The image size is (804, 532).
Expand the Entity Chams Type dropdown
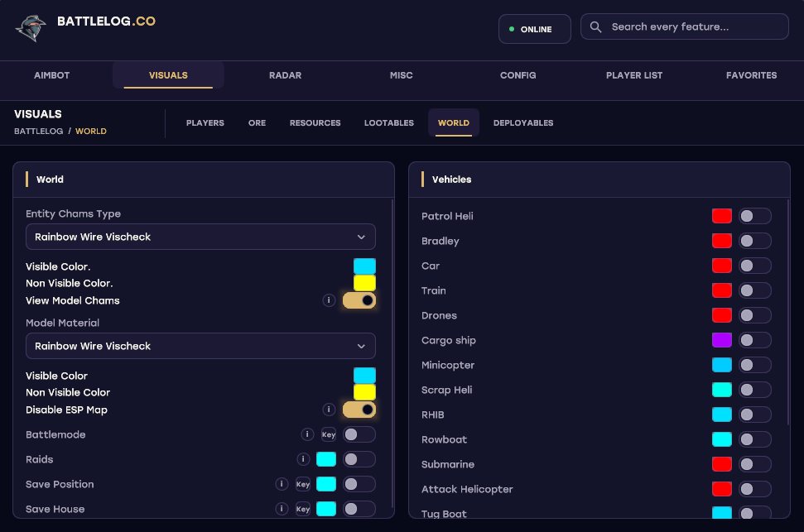tap(200, 237)
